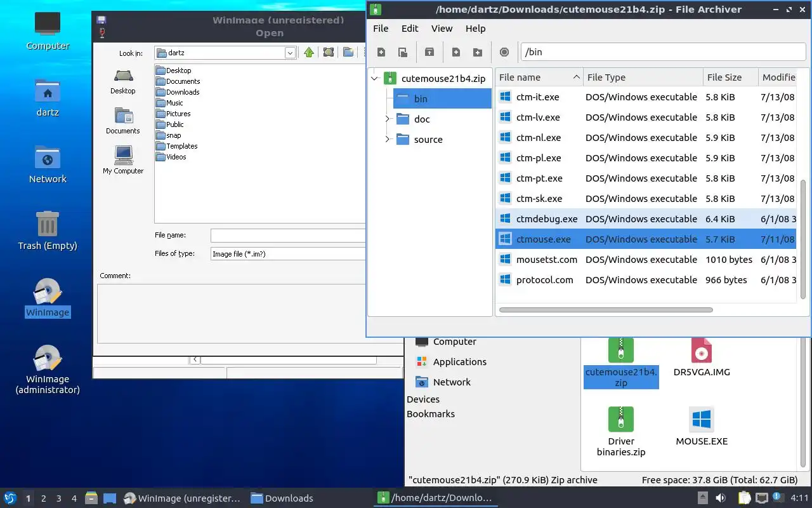This screenshot has height=508, width=812.
Task: Click Desktop shortcut in Open dialog places bar
Action: pos(123,81)
